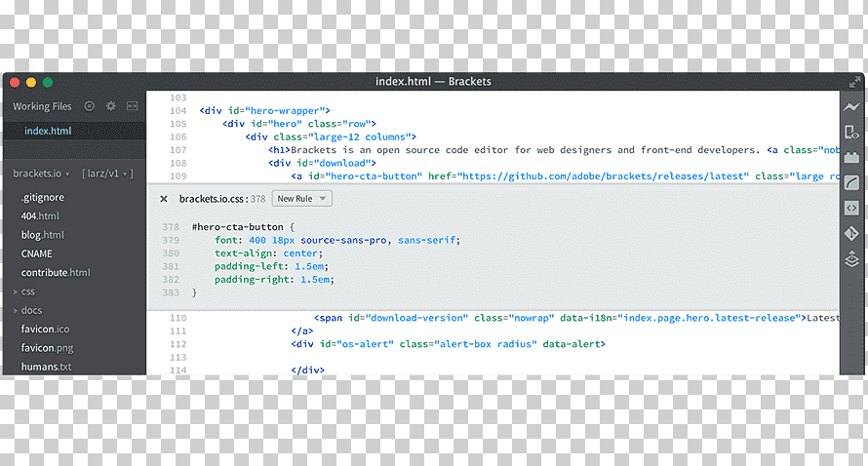The width and height of the screenshot is (868, 466).
Task: Click the code brackets icon in right toolbar
Action: tap(852, 208)
